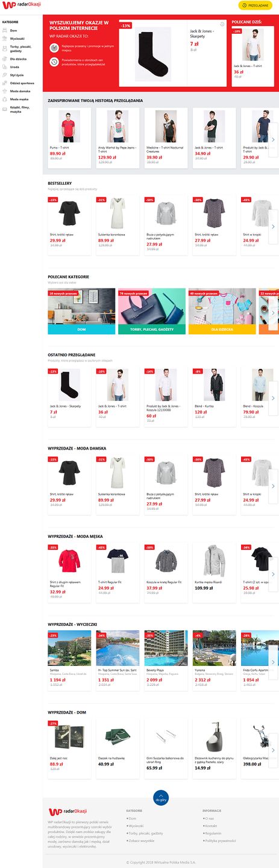Open Moda męska category in sidebar
This screenshot has height=868, width=279.
pos(19,98)
